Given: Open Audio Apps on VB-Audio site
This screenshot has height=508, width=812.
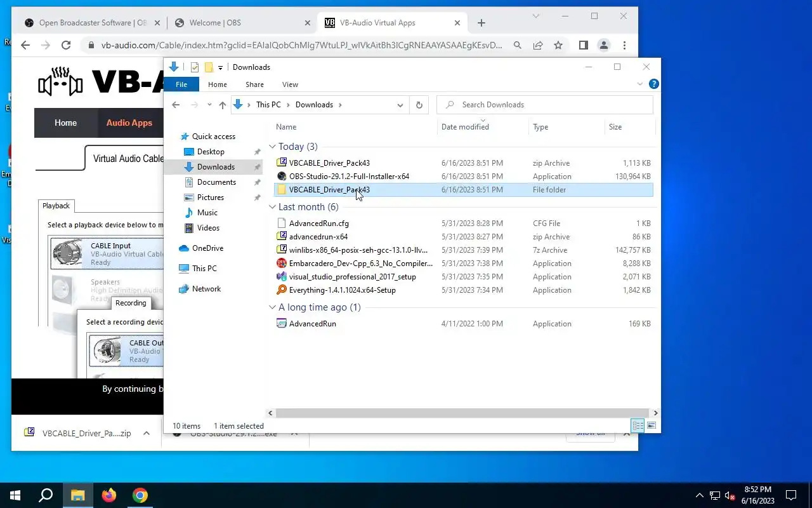Looking at the screenshot, I should tap(129, 123).
